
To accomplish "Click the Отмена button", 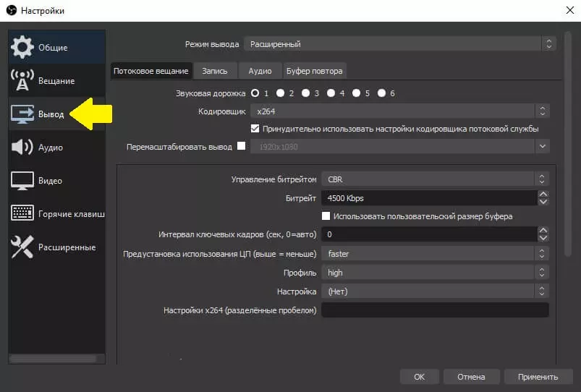I will pos(471,377).
